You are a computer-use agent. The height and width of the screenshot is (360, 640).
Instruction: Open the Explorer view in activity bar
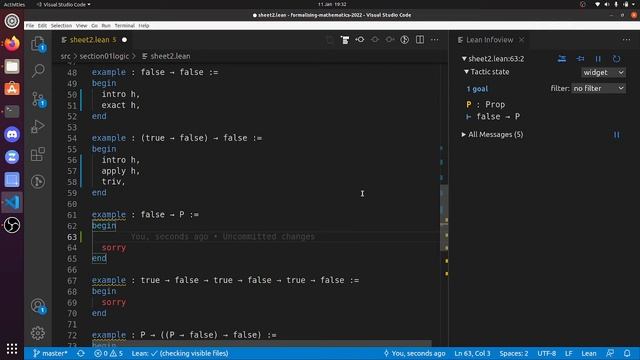[38, 44]
